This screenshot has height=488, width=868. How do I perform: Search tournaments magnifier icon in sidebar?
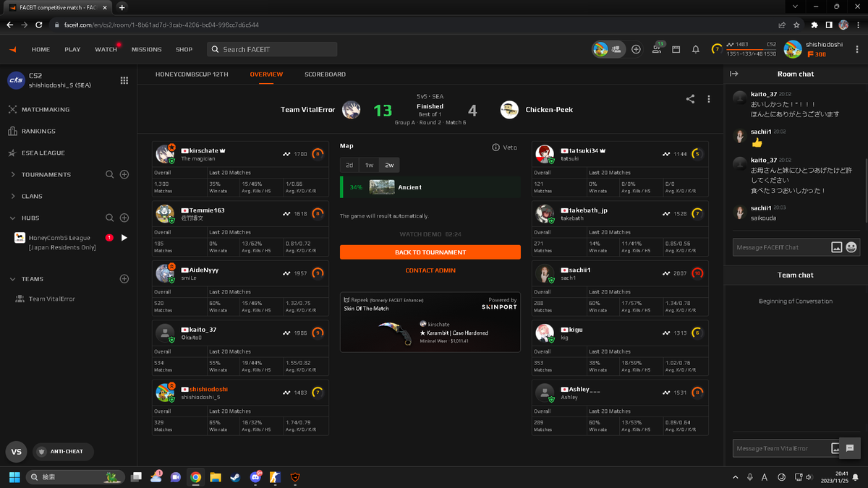click(x=110, y=174)
